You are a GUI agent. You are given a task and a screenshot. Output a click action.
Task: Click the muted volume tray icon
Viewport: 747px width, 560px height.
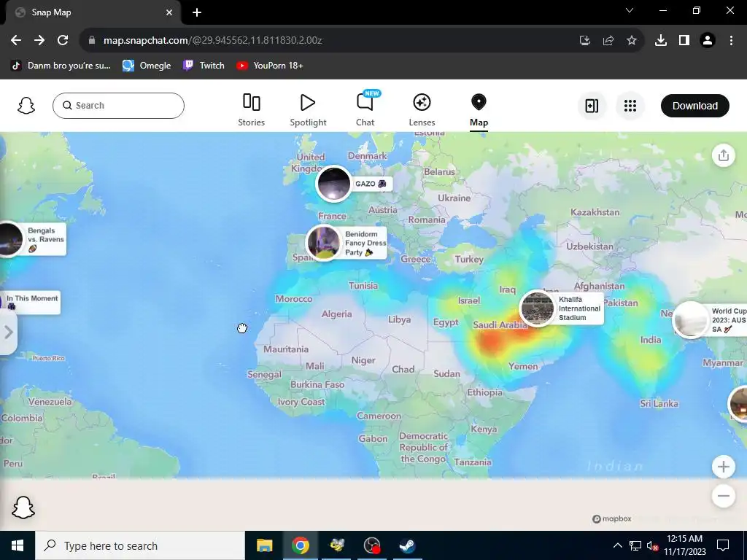(x=653, y=545)
